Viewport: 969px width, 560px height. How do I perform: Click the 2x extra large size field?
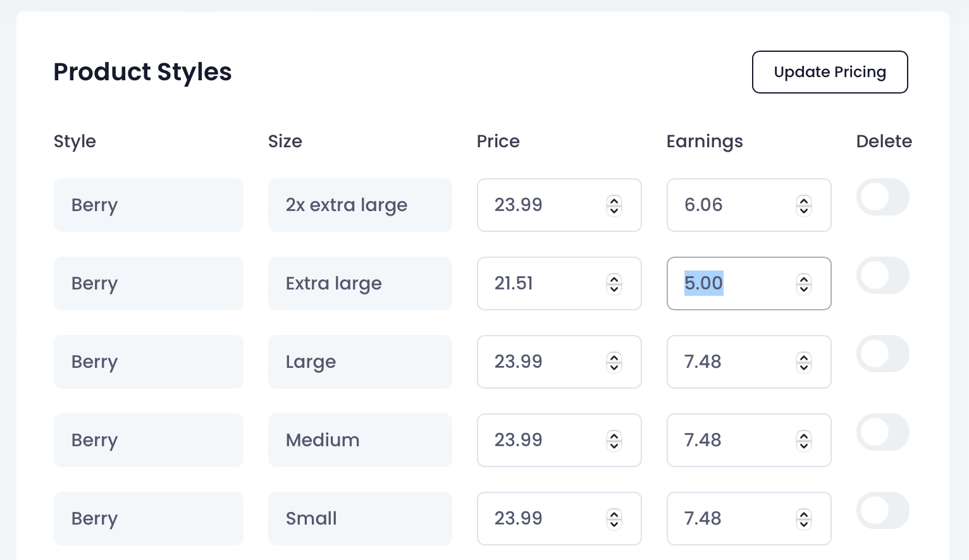[x=360, y=205]
